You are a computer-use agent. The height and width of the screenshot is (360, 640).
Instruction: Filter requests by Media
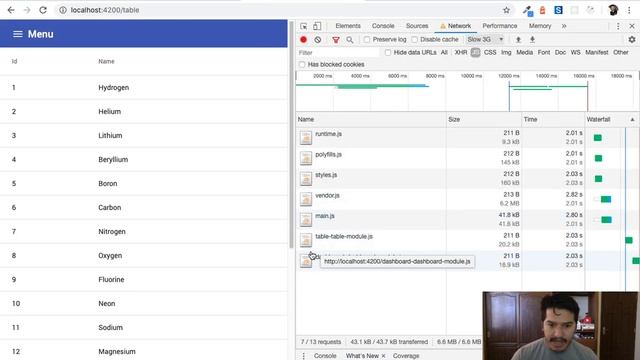pyautogui.click(x=524, y=53)
